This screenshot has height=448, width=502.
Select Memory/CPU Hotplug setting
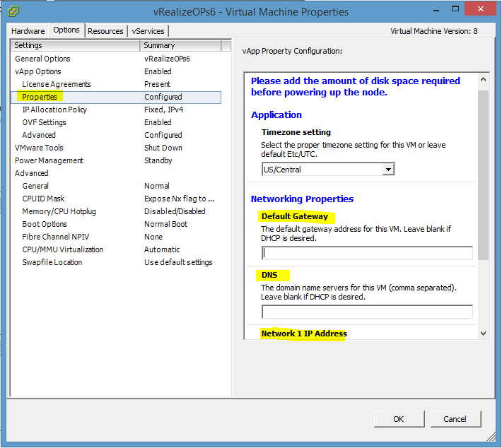(x=116, y=211)
